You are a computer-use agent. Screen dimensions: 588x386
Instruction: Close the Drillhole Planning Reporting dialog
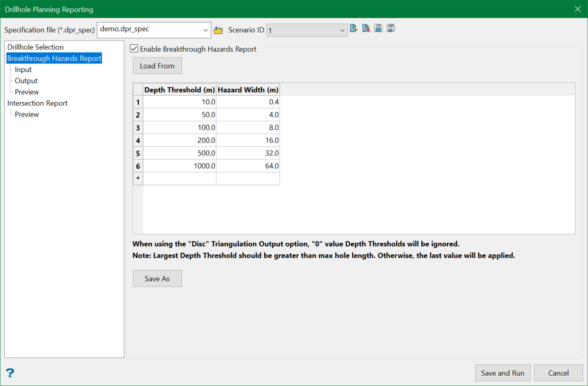click(x=577, y=9)
